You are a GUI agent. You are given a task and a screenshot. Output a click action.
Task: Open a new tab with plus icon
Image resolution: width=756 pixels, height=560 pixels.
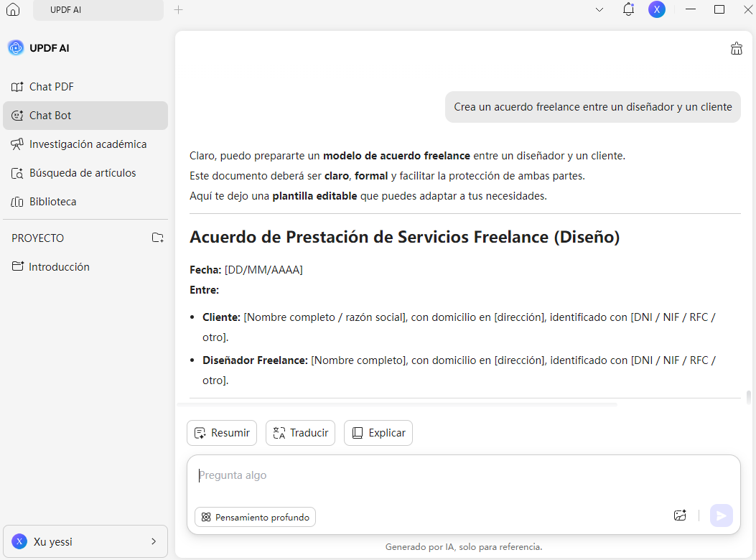178,9
